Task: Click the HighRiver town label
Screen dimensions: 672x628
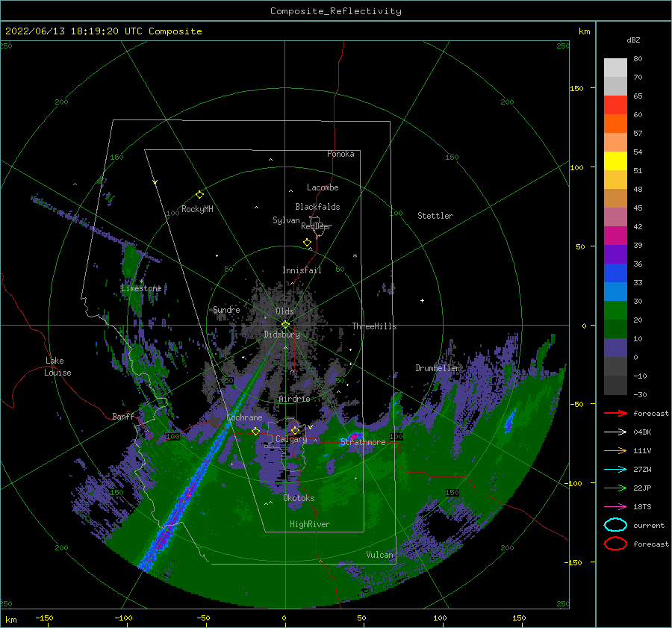Action: pos(310,524)
